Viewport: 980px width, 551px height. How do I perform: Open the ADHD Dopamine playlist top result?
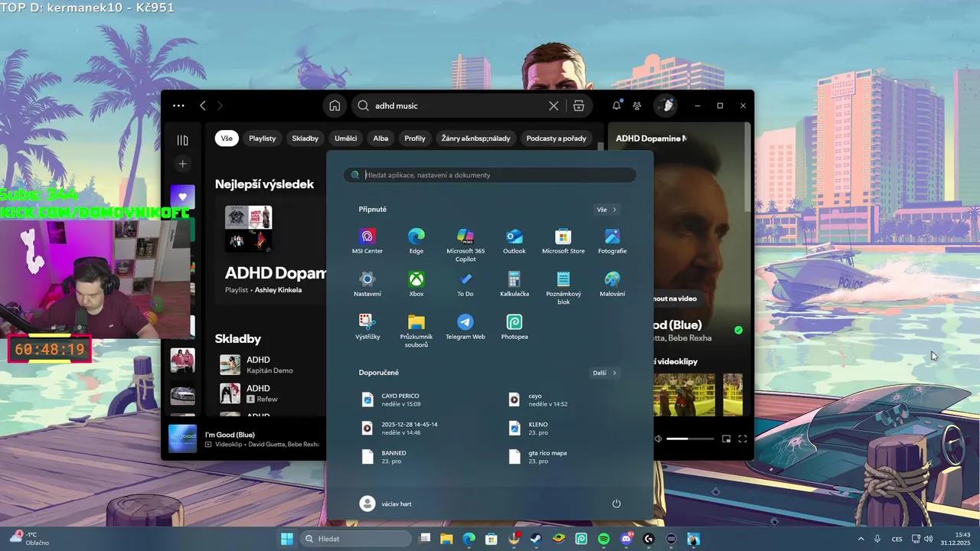(x=276, y=272)
